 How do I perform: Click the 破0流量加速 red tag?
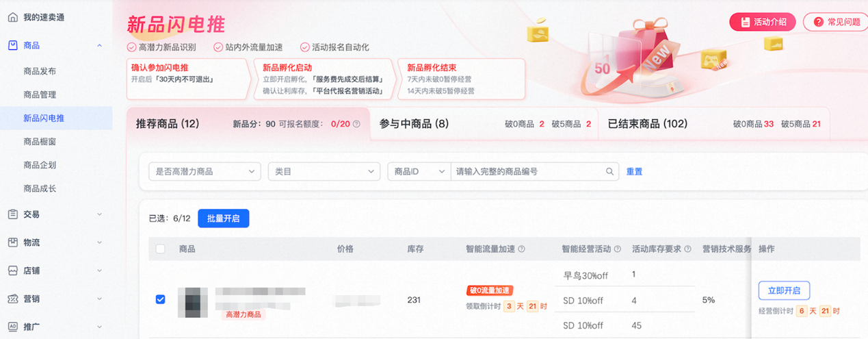490,290
